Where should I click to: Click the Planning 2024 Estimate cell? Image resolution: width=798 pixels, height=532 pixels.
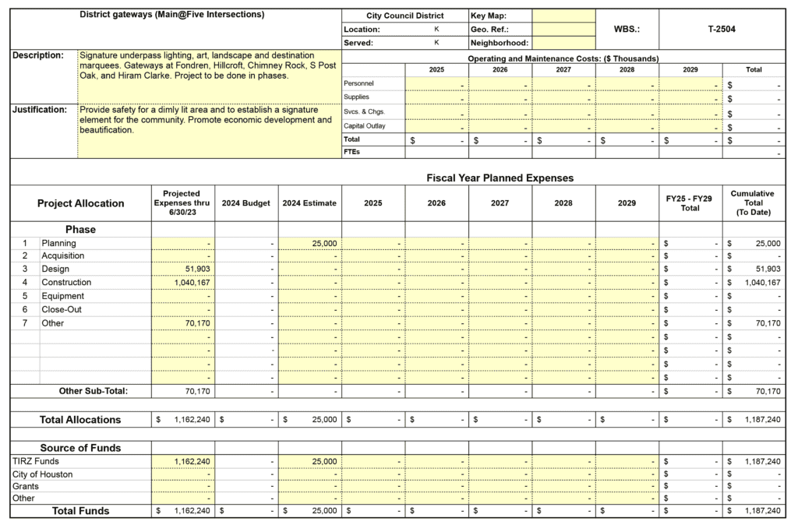coord(309,244)
